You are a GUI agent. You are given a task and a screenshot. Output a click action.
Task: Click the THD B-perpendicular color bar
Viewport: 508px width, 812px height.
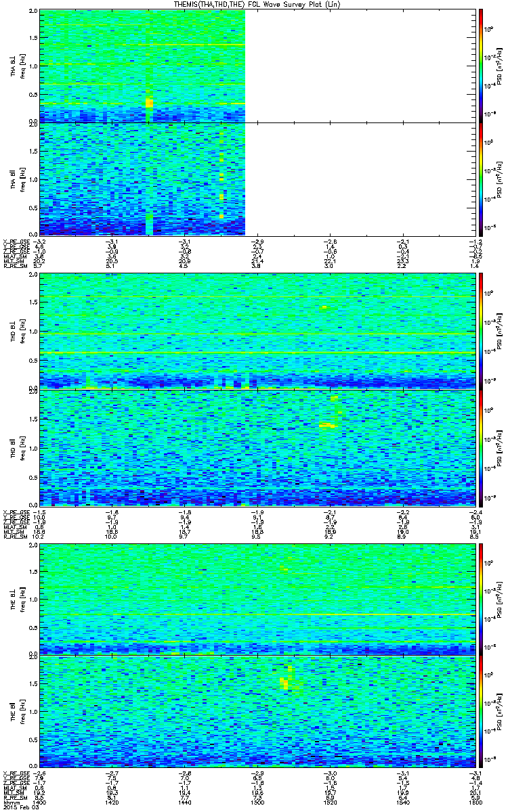click(481, 330)
